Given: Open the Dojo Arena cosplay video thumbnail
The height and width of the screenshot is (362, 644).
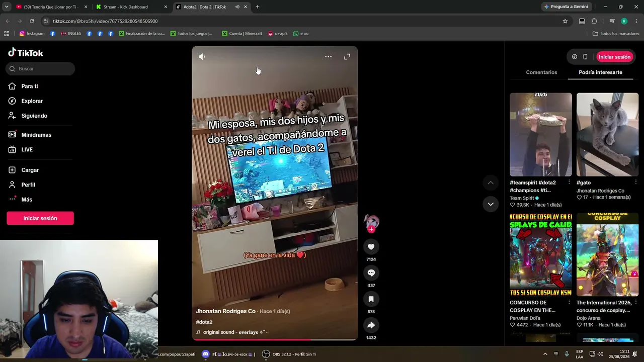Looking at the screenshot, I should [607, 254].
